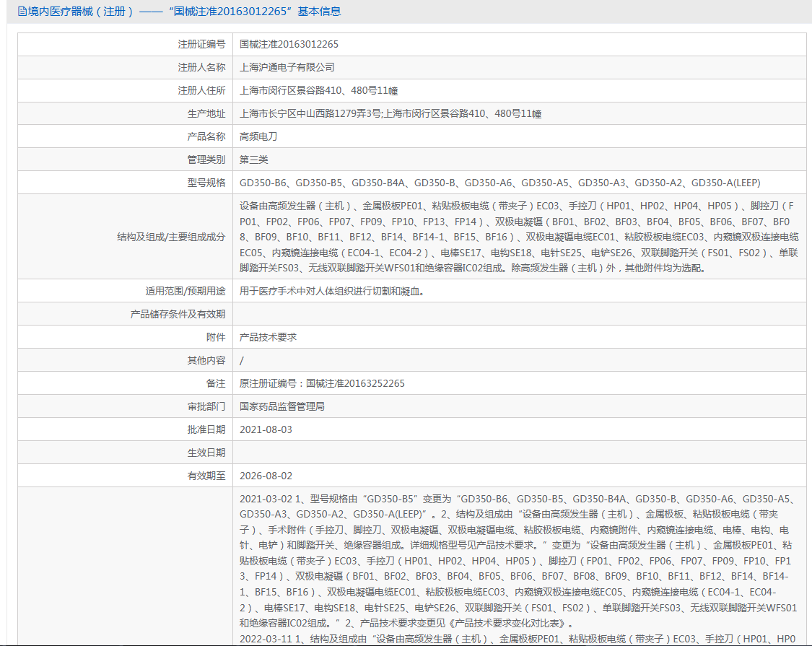Click the 注册人住所 label
The width and height of the screenshot is (812, 646).
tap(201, 91)
